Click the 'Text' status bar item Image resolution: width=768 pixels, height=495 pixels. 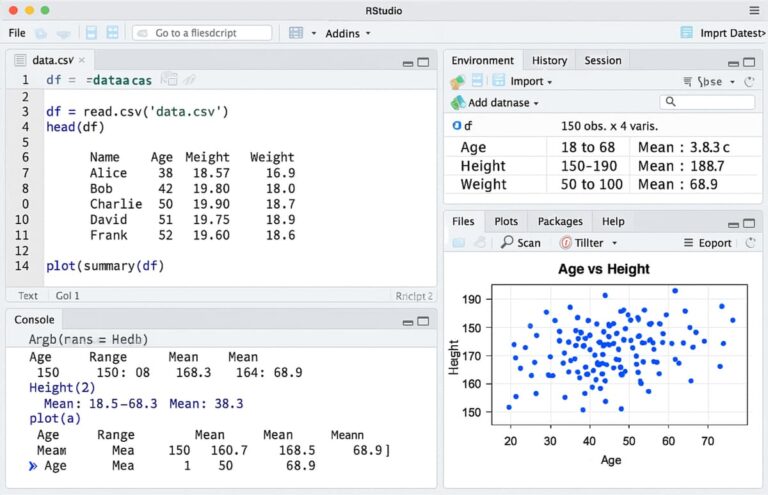[27, 296]
